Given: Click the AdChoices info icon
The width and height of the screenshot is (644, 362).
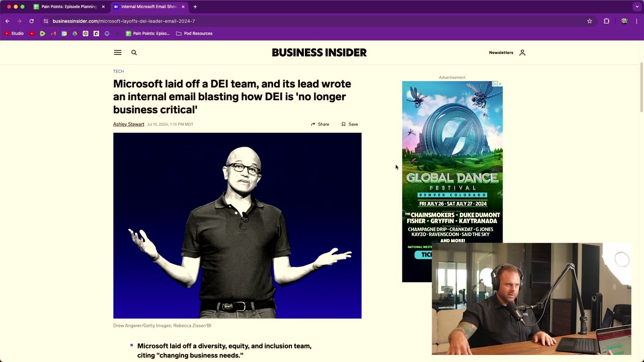Looking at the screenshot, I should click(x=495, y=84).
